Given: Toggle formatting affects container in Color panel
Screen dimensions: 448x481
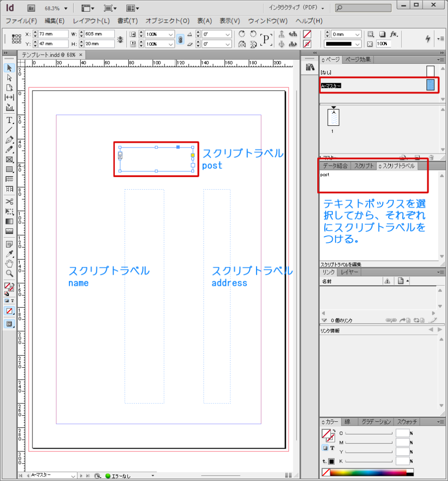Looking at the screenshot, I should point(325,448).
